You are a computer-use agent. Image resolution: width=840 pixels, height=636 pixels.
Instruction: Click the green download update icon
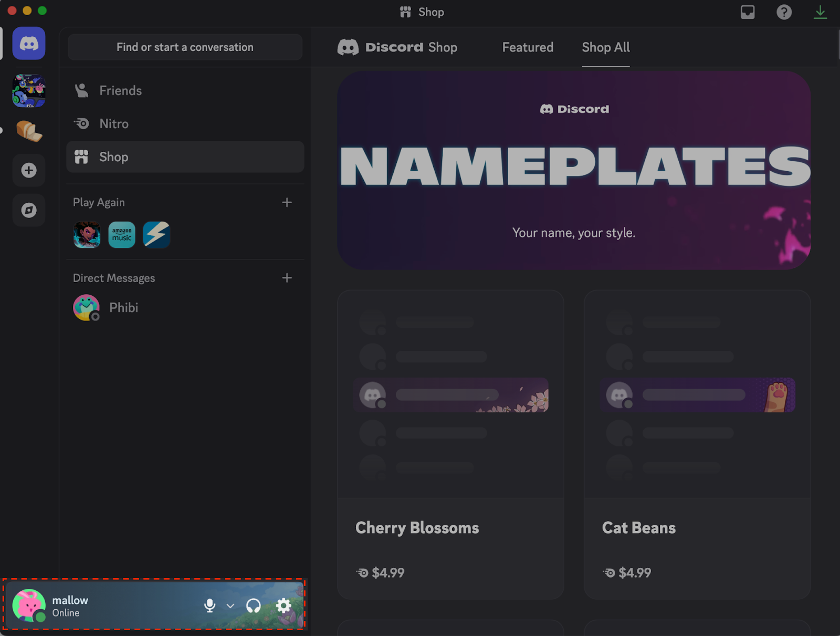pyautogui.click(x=820, y=12)
